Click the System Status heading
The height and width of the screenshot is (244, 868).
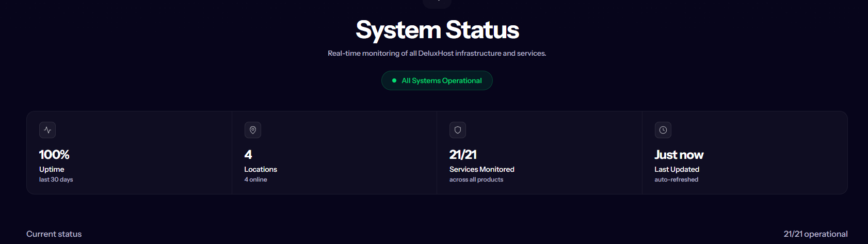pos(437,30)
